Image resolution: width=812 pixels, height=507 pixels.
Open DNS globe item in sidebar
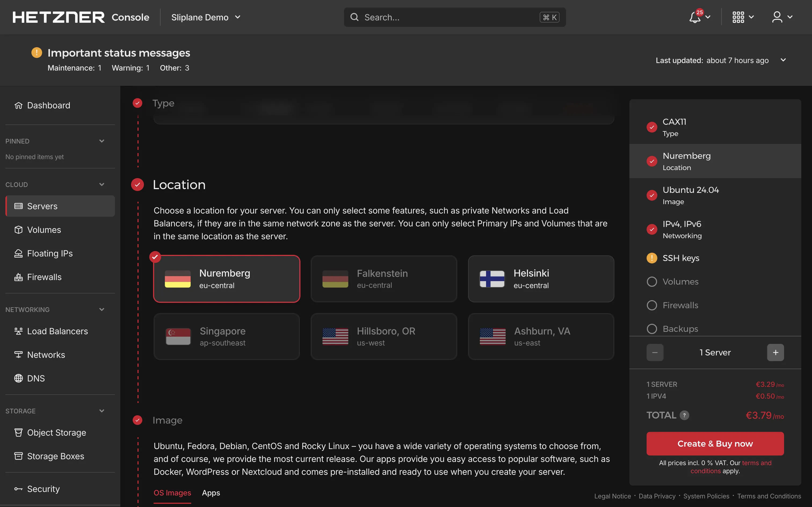(x=35, y=378)
